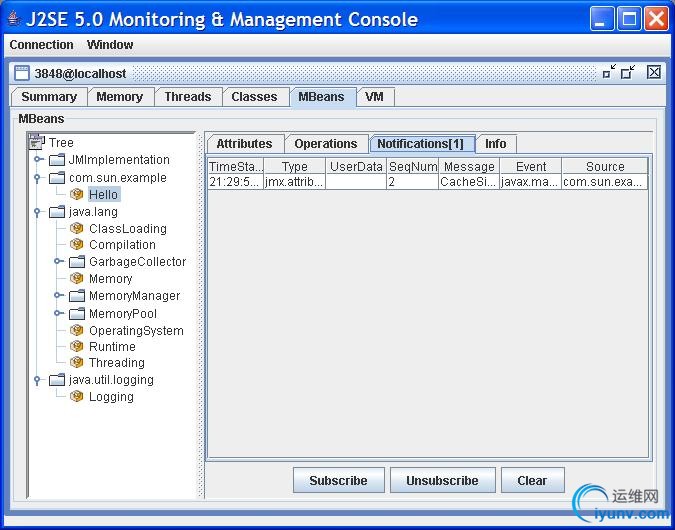Switch to the Memory tab
The width and height of the screenshot is (675, 530).
tap(120, 97)
